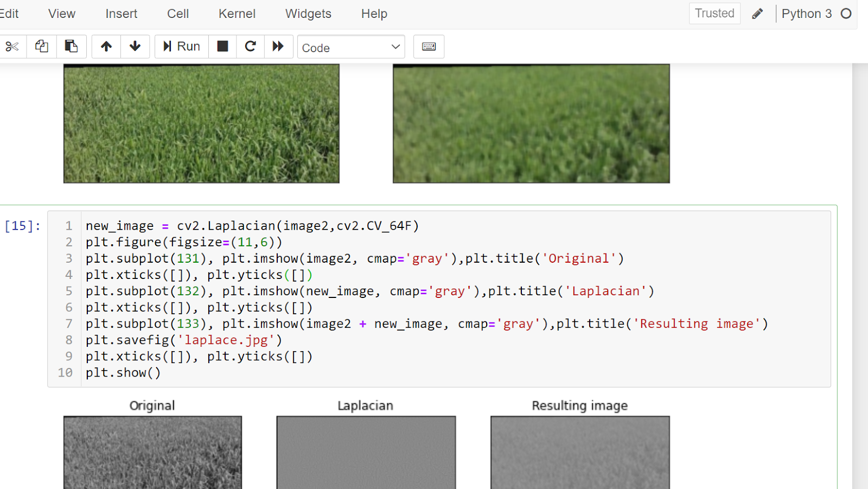Open the View menu
868x489 pixels.
click(x=62, y=14)
